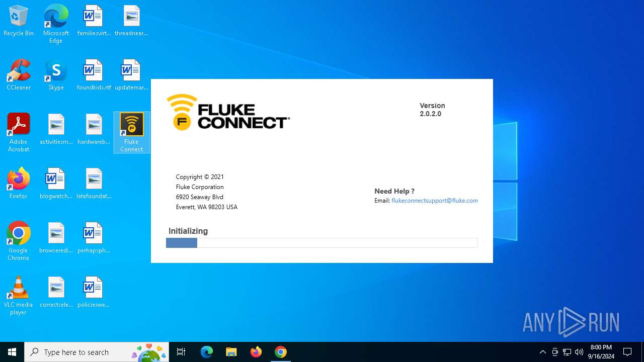This screenshot has width=644, height=362.
Task: Open the clock showing 8:00 PM
Action: 601,352
